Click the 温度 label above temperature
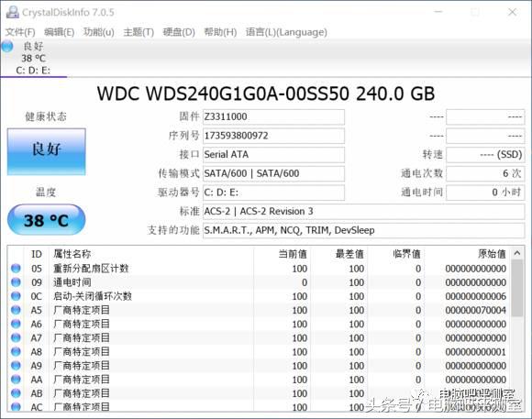 coord(46,193)
